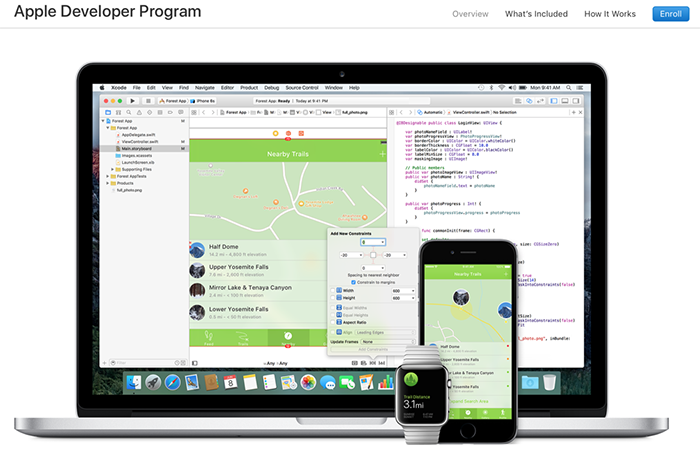Launch Safari from the Dock
Image resolution: width=700 pixels, height=450 pixels.
[172, 383]
